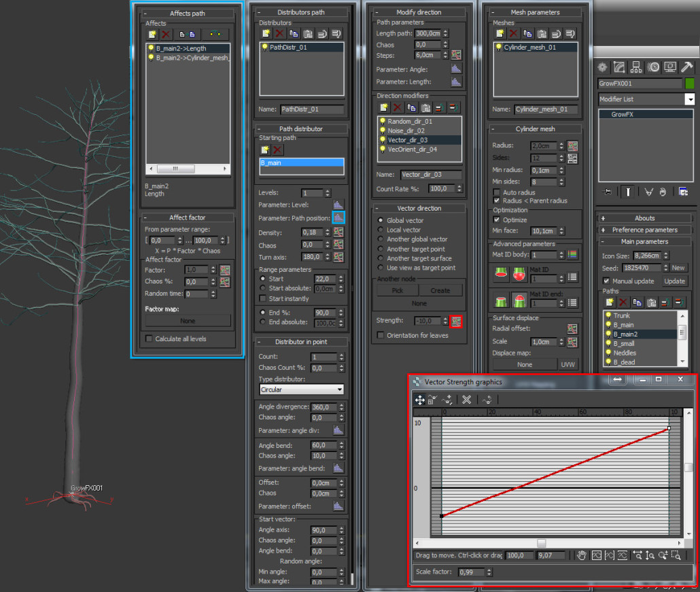
Task: Open the Strength curve graph button
Action: 455,321
